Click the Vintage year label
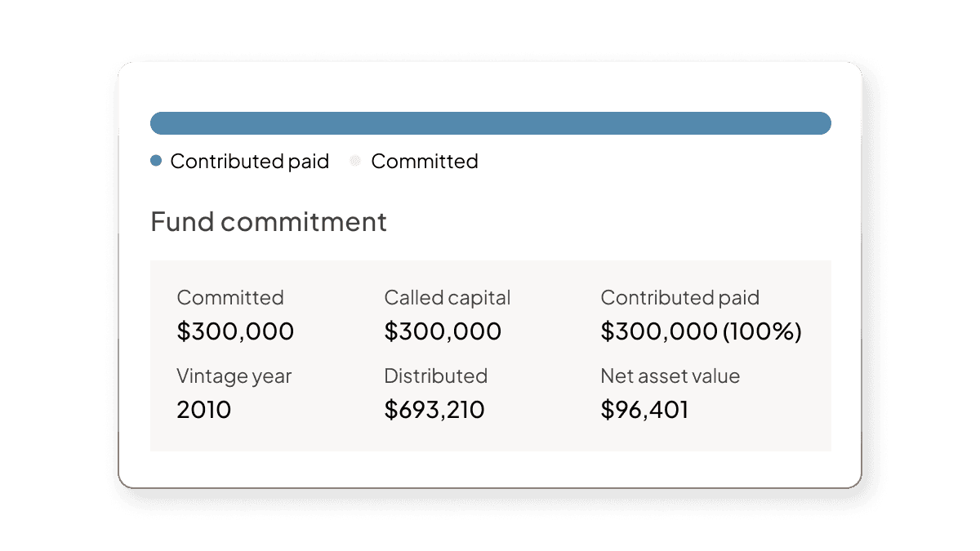Viewport: 980px width, 551px height. click(234, 376)
